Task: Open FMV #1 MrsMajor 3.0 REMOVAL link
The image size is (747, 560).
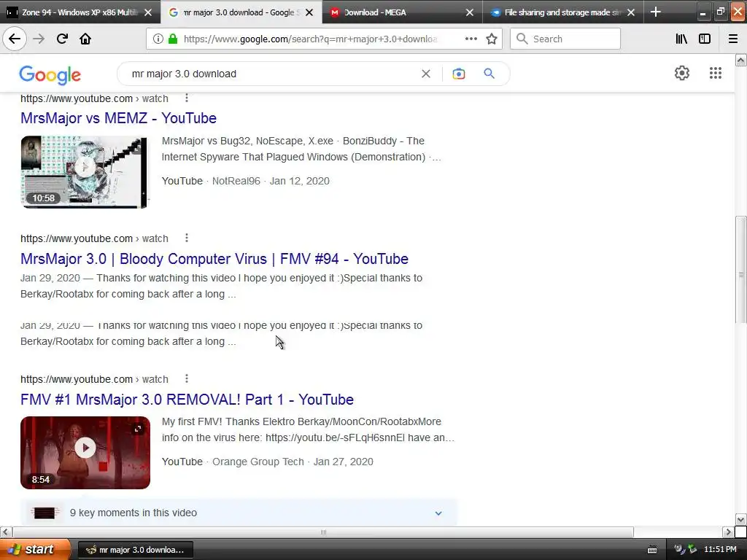Action: pyautogui.click(x=187, y=400)
